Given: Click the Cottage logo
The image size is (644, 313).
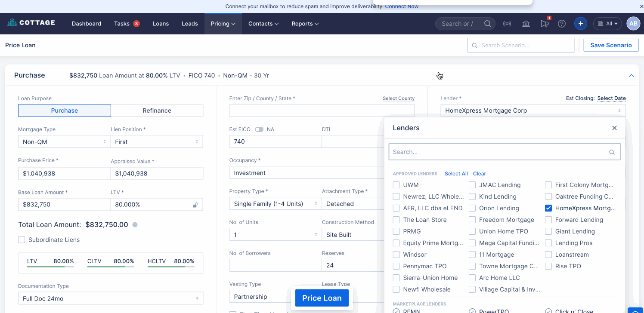Looking at the screenshot, I should click(31, 22).
